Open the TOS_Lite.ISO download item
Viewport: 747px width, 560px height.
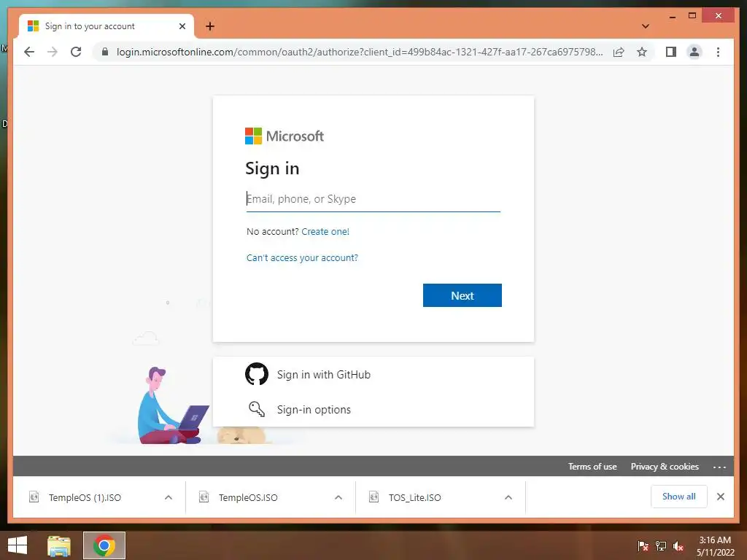(x=414, y=497)
